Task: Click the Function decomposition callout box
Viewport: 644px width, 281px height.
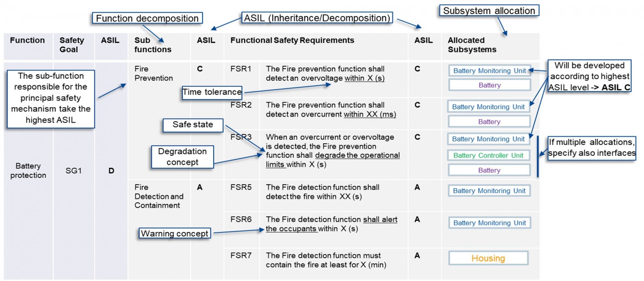Action: coord(147,18)
